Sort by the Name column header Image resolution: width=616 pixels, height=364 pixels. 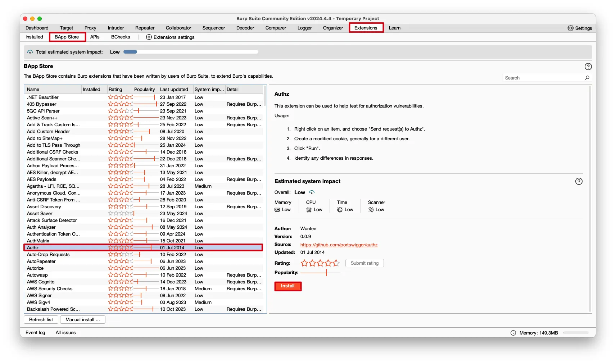tap(53, 90)
